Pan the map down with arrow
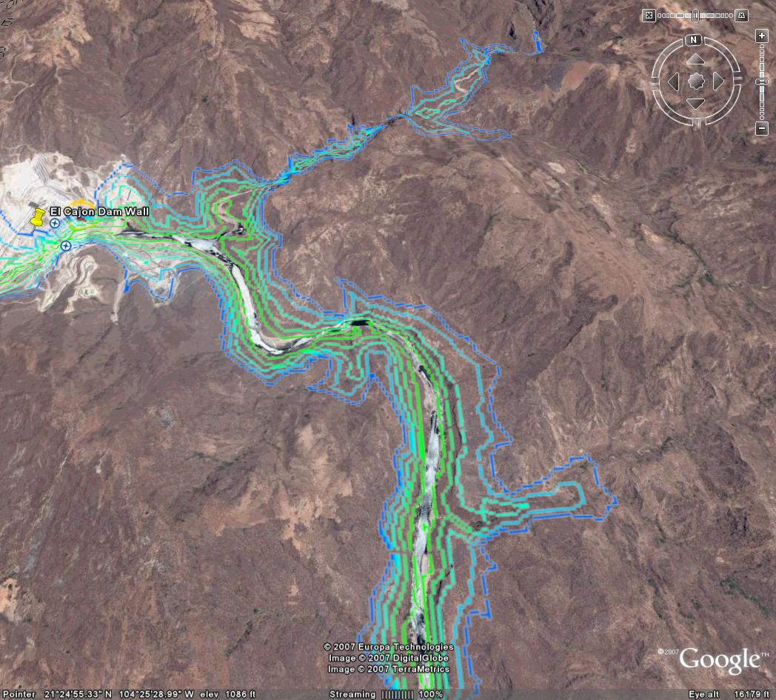776x700 pixels. coord(696,104)
